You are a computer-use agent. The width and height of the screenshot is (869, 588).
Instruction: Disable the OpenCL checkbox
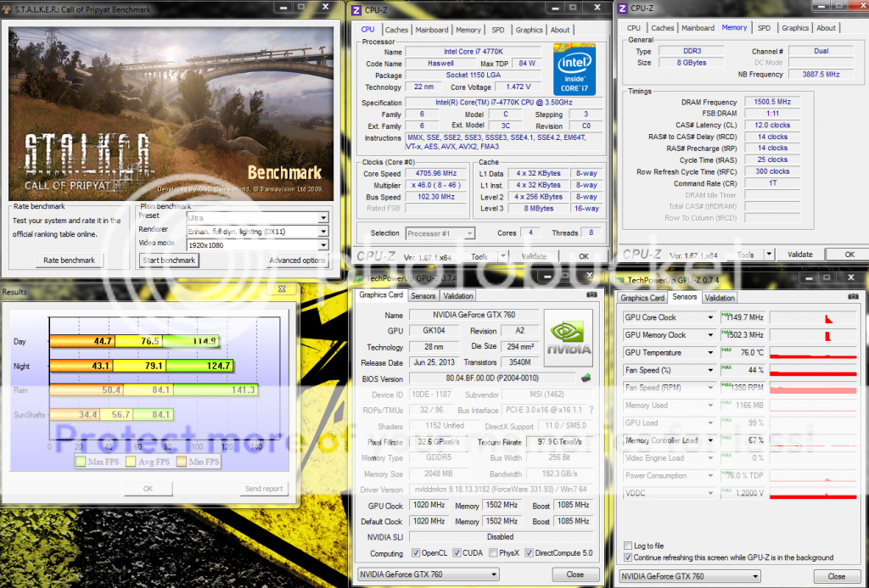415,553
